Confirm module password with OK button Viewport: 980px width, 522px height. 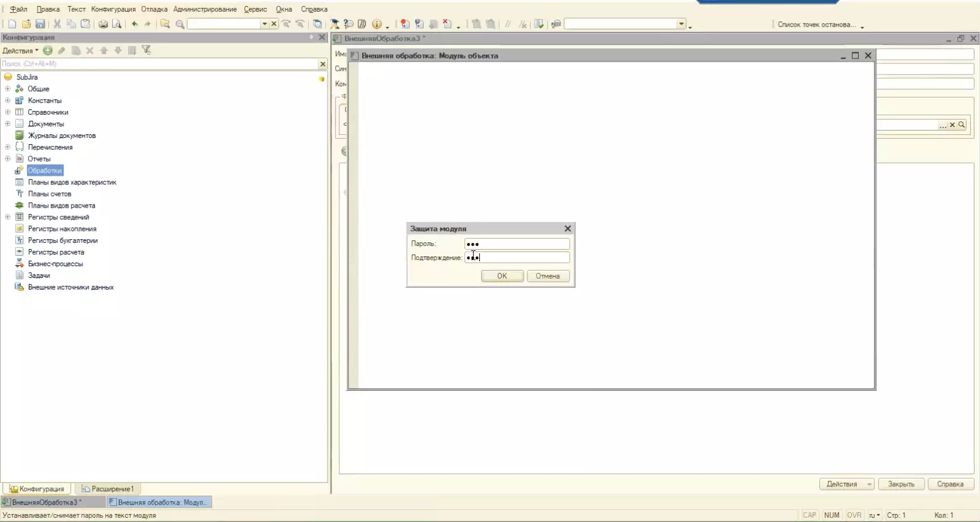(x=502, y=276)
